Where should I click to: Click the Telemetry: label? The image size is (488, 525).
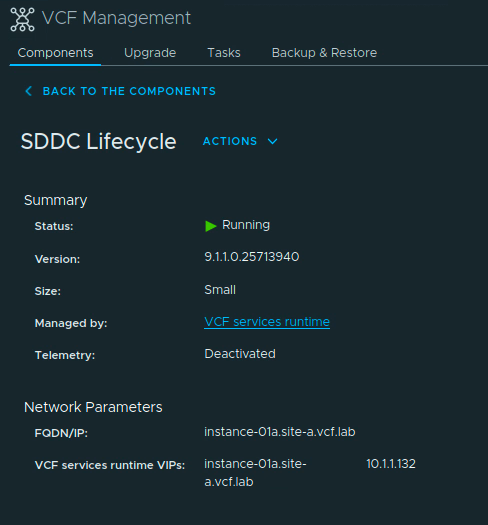click(x=65, y=355)
